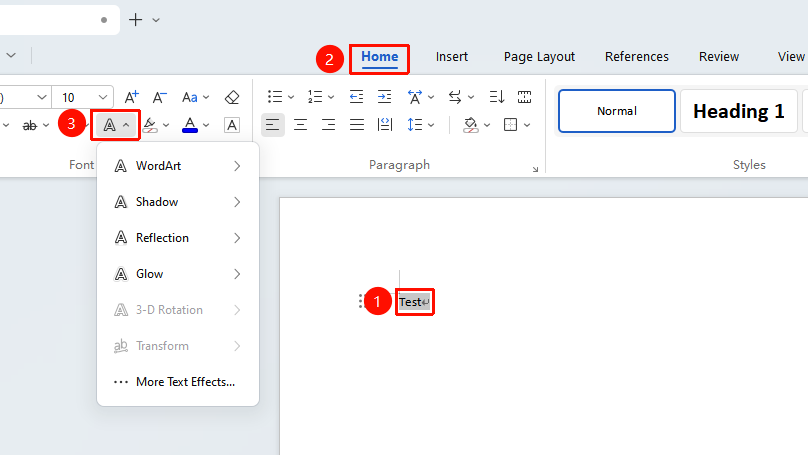The image size is (808, 455).
Task: Open the References tab
Action: click(636, 57)
